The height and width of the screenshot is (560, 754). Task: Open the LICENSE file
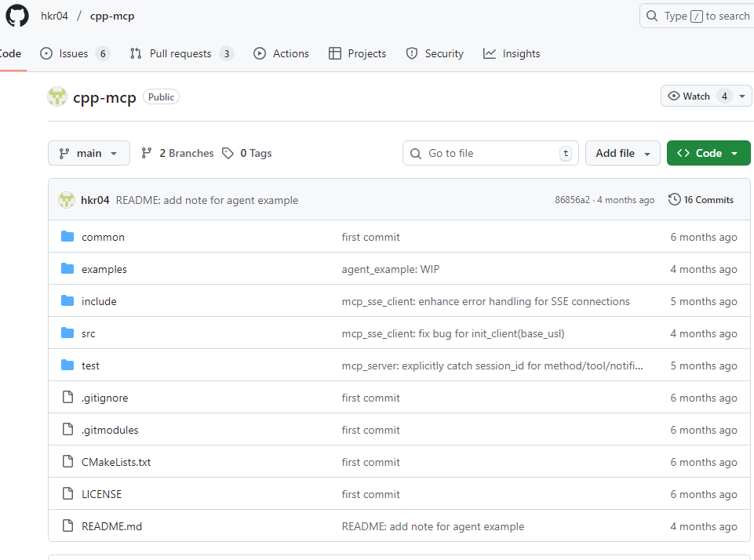[x=101, y=495]
